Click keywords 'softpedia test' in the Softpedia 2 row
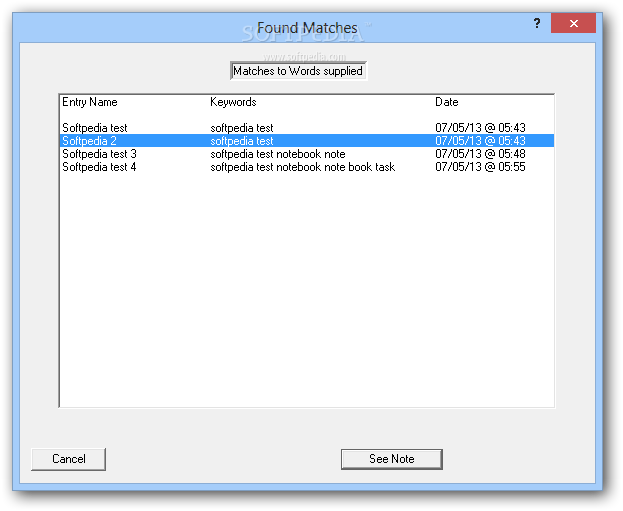Image resolution: width=623 pixels, height=511 pixels. [242, 141]
